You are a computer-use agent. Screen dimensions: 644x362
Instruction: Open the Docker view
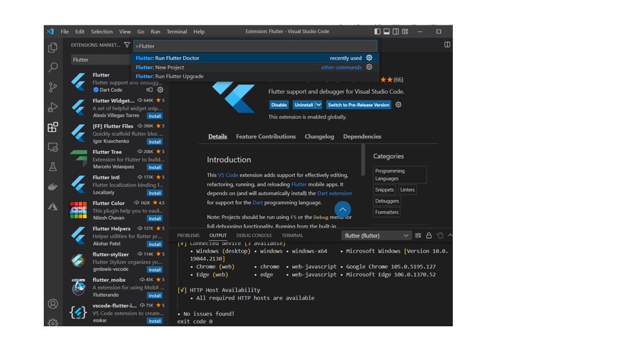click(53, 187)
